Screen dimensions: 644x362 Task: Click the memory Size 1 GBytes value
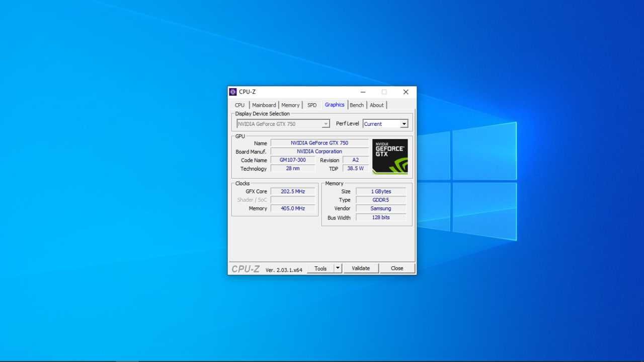[x=381, y=191]
